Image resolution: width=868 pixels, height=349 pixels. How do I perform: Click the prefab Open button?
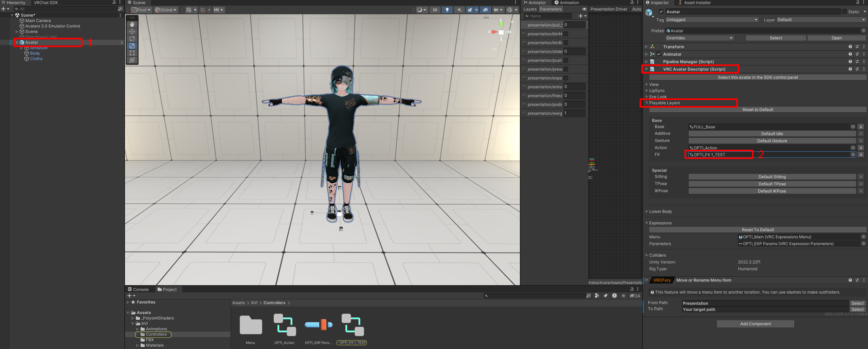[x=836, y=38]
